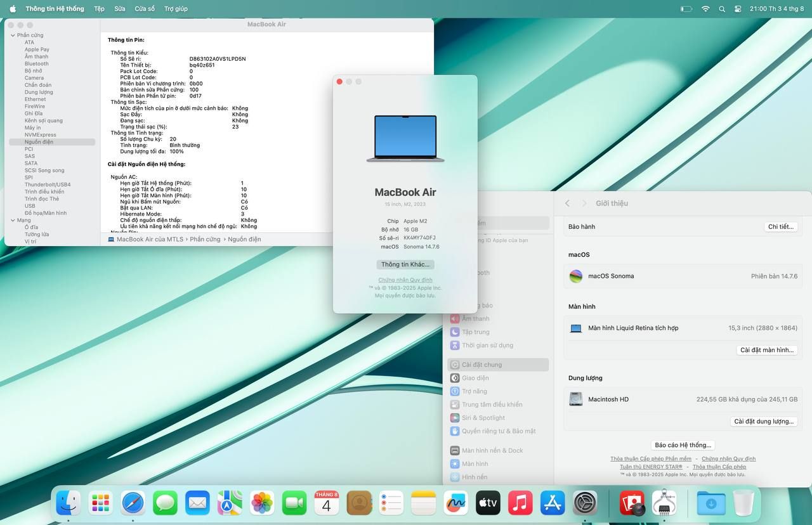Image resolution: width=812 pixels, height=525 pixels.
Task: Open Freeform from the Dock
Action: pyautogui.click(x=455, y=503)
